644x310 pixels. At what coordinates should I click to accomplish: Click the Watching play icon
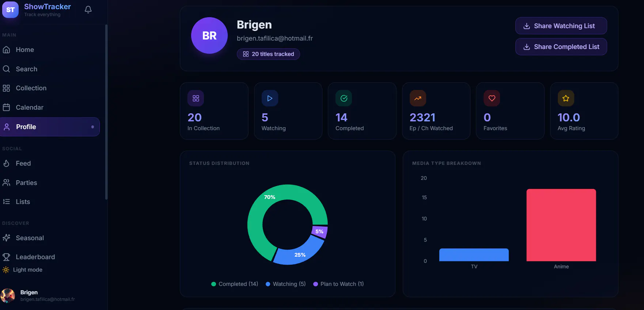pyautogui.click(x=270, y=98)
